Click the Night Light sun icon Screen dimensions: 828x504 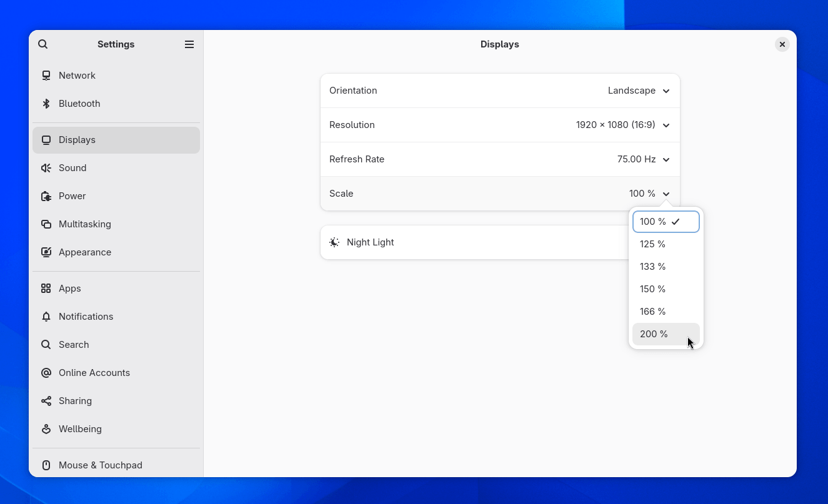(x=334, y=242)
